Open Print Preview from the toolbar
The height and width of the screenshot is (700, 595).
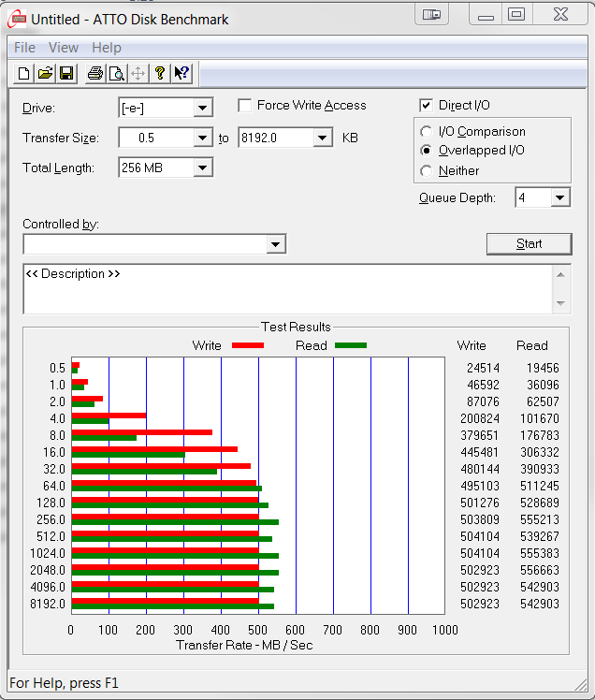116,73
